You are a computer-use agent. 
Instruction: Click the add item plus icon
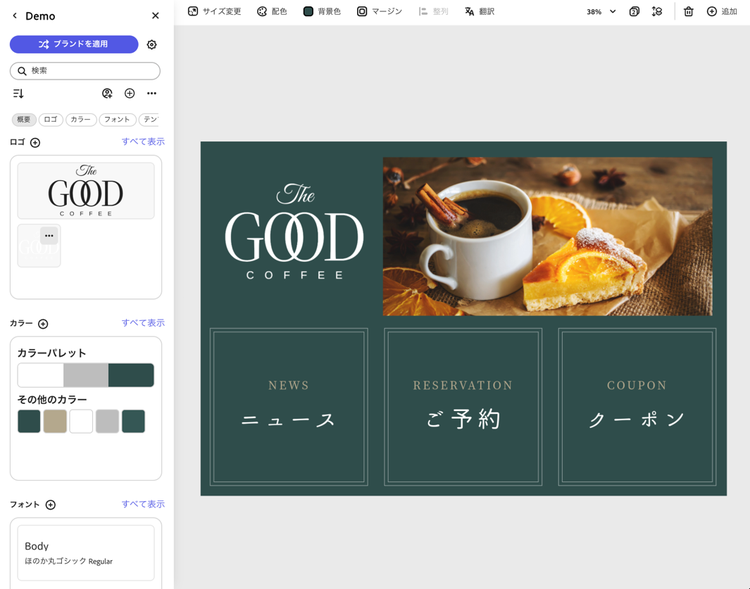(130, 93)
